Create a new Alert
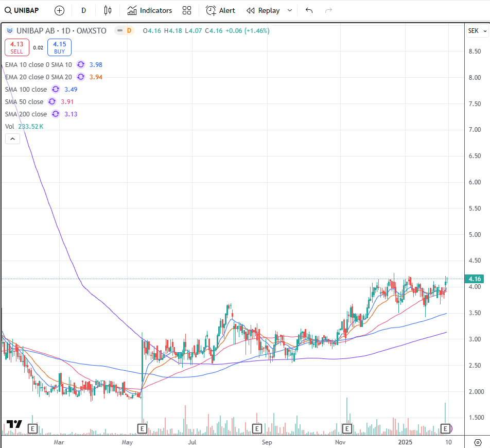 coord(220,10)
